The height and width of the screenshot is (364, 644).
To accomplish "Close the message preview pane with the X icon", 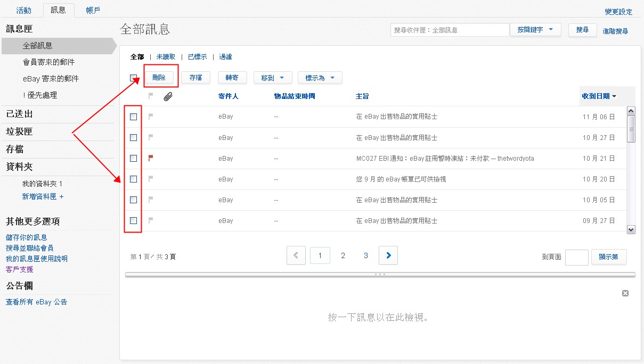I will click(x=625, y=293).
